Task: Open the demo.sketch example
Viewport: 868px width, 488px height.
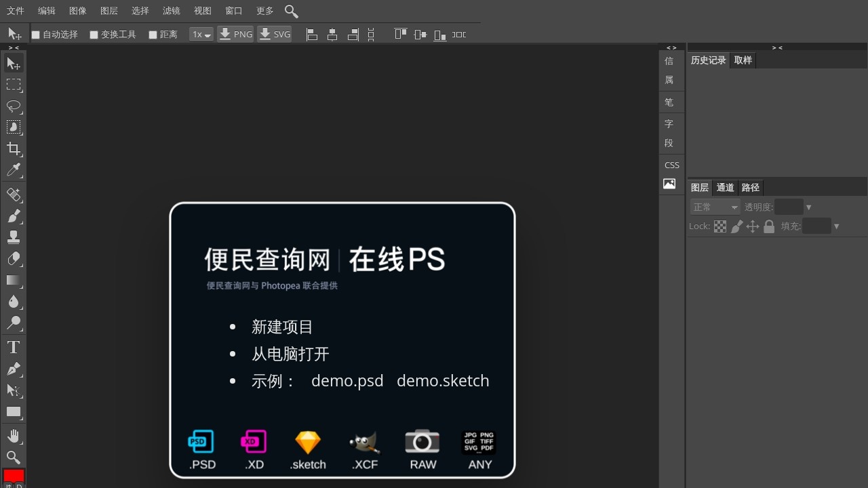Action: [x=443, y=381]
